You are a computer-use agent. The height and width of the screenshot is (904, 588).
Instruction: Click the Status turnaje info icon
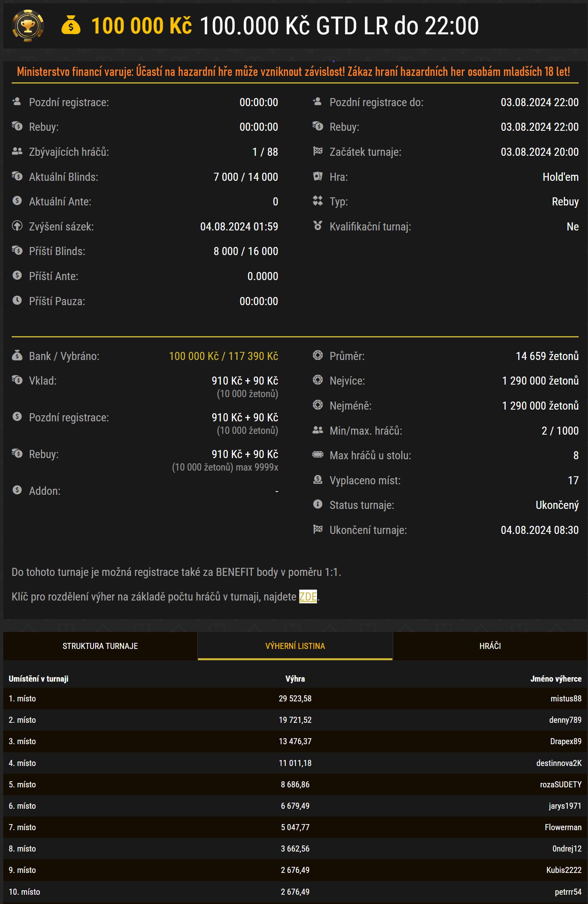coord(318,504)
